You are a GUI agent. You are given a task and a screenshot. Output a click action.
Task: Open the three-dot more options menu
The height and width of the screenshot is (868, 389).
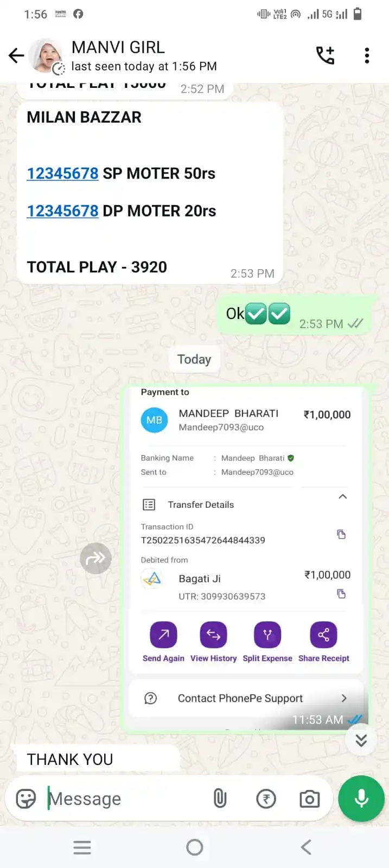pyautogui.click(x=367, y=55)
